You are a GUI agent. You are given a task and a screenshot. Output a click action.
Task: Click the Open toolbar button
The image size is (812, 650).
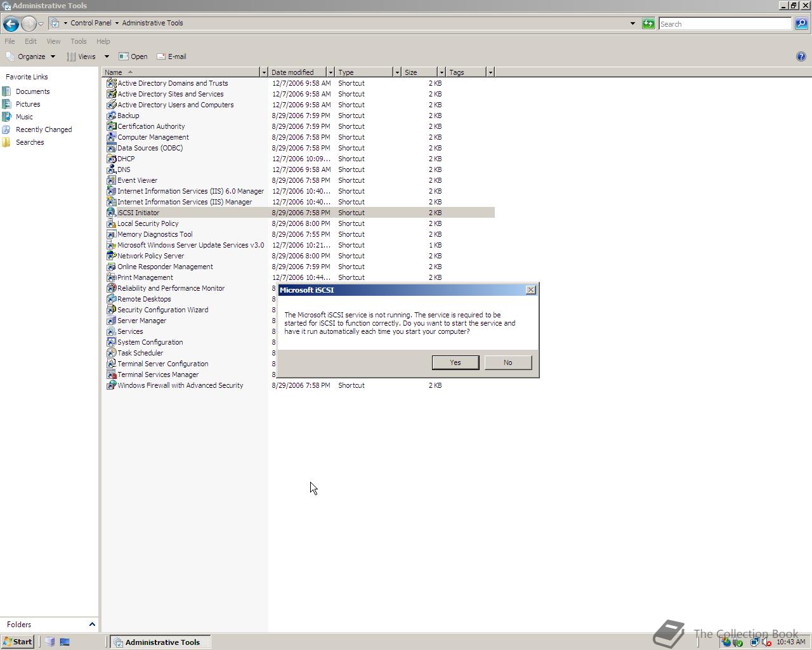pos(133,56)
